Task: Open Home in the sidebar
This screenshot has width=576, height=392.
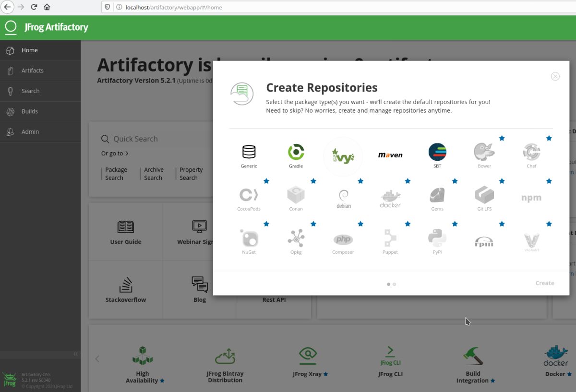Action: coord(40,50)
